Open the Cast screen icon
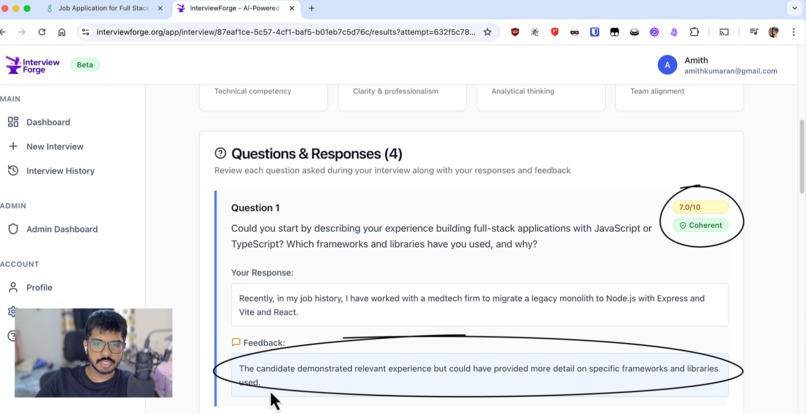Image resolution: width=806 pixels, height=414 pixels. click(724, 32)
